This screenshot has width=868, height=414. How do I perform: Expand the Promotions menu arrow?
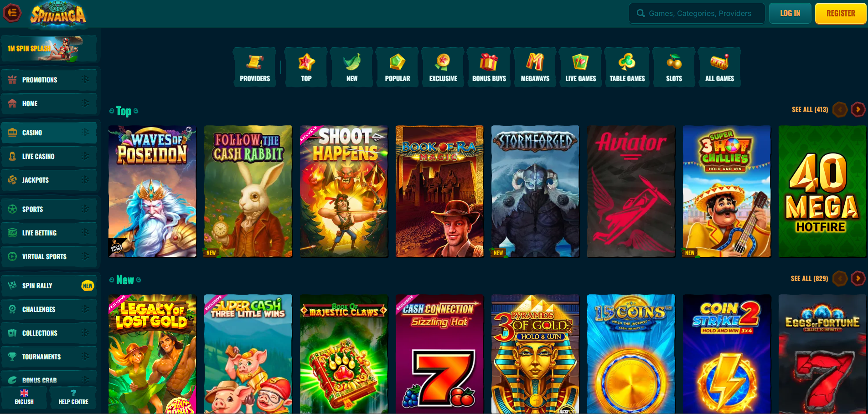tap(85, 80)
